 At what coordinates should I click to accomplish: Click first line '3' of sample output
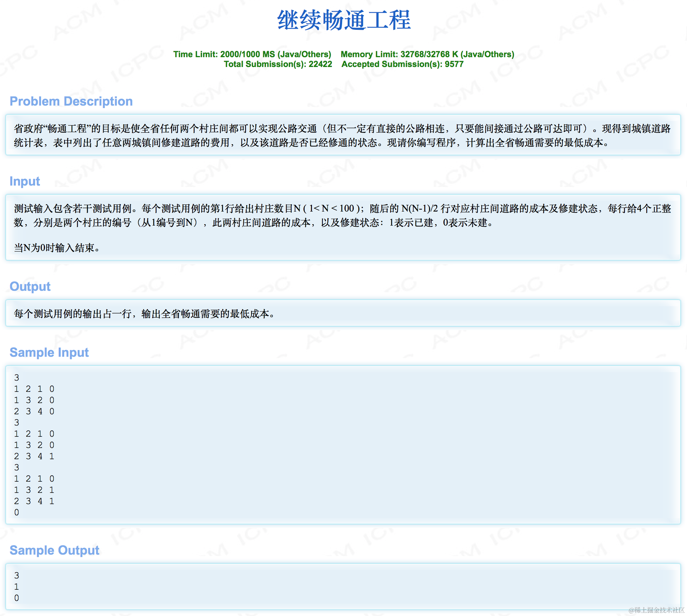click(16, 576)
